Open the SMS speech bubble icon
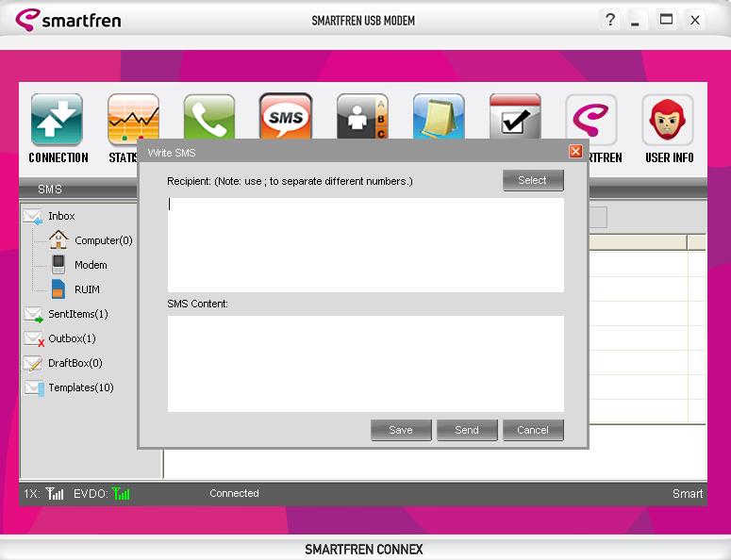The image size is (731, 560). pyautogui.click(x=286, y=116)
